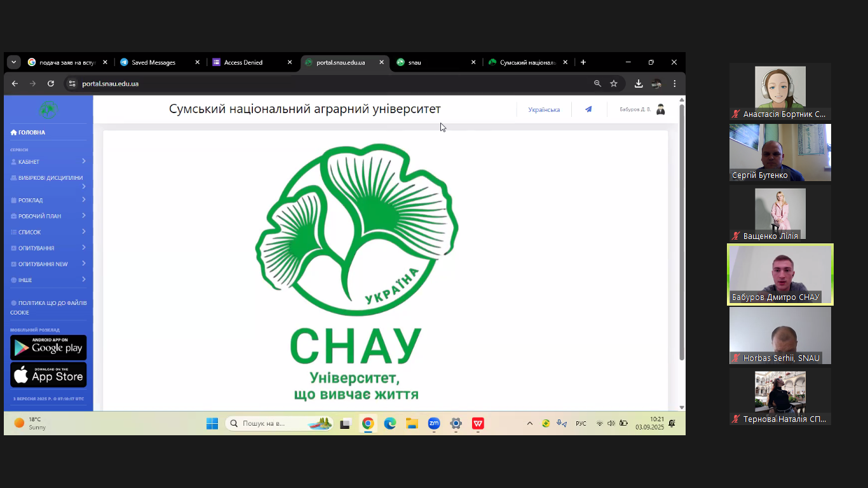
Task: Expand the РОЗКЛАД chevron
Action: [x=83, y=200]
